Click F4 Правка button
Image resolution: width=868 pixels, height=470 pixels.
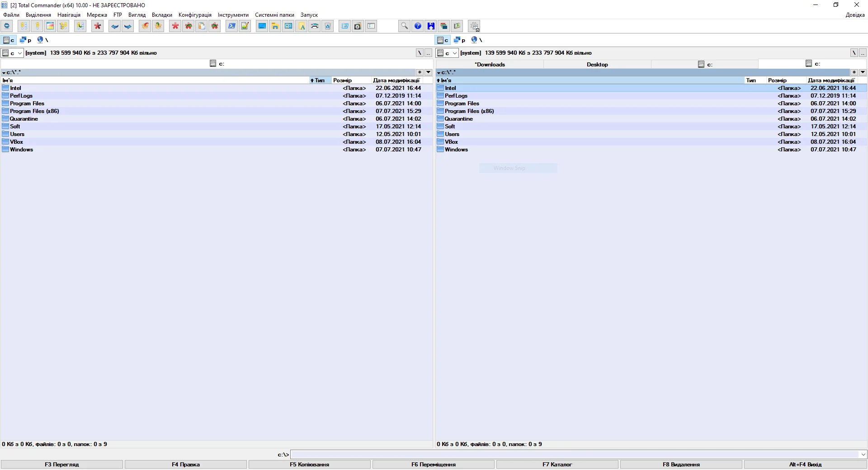(186, 465)
